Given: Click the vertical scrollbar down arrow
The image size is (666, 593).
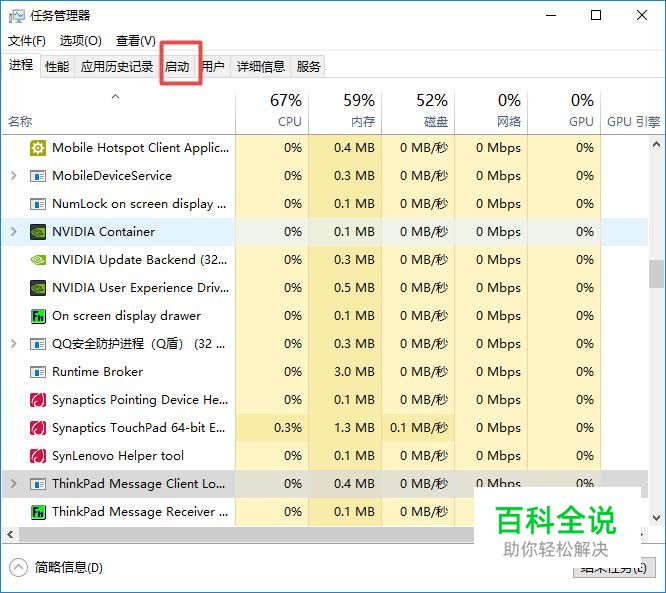Looking at the screenshot, I should pyautogui.click(x=657, y=518).
